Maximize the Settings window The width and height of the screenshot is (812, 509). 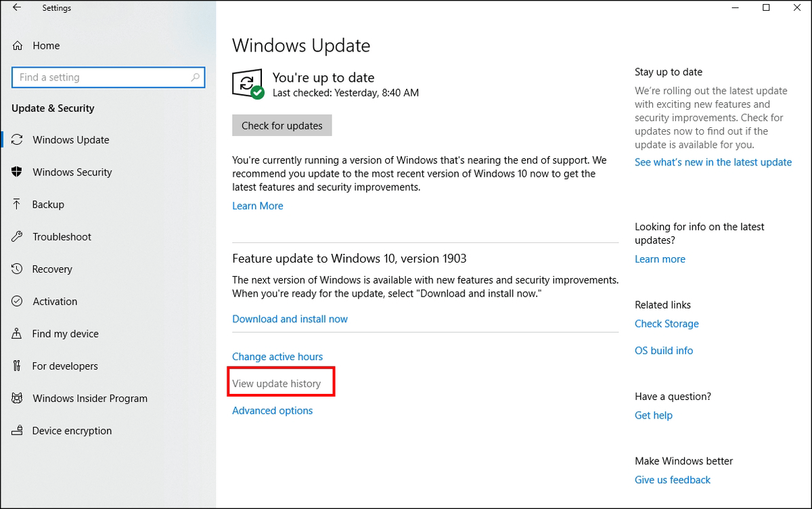click(766, 8)
